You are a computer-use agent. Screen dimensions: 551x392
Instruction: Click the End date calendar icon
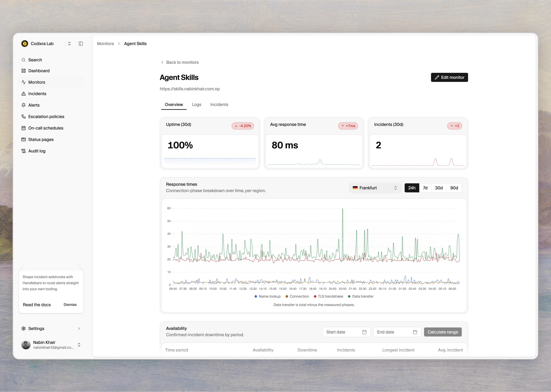point(415,332)
